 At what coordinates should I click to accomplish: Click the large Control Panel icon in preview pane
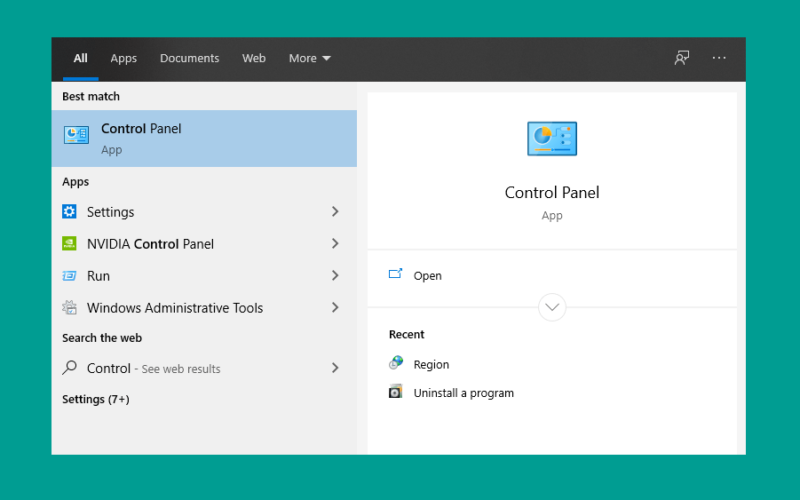(552, 139)
